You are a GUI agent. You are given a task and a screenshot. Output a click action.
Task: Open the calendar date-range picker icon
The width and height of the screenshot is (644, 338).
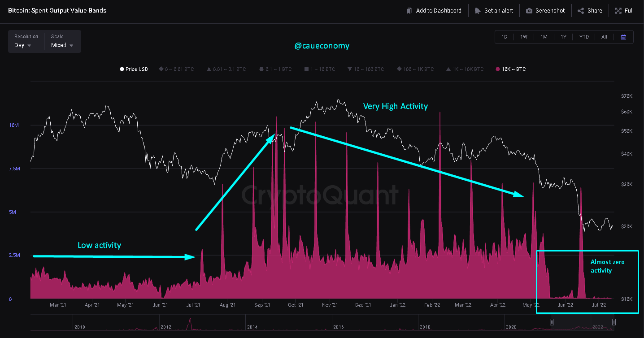(x=623, y=37)
